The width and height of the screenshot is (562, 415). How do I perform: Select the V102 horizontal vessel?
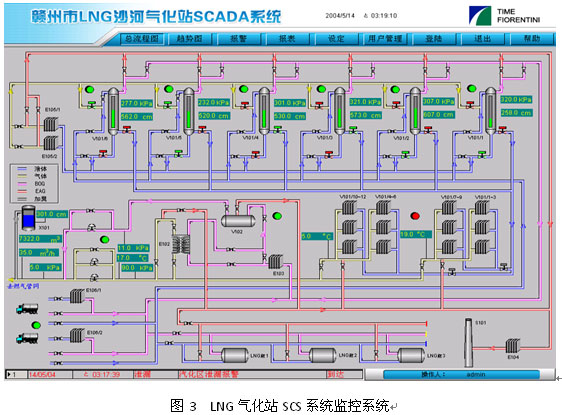[x=238, y=220]
